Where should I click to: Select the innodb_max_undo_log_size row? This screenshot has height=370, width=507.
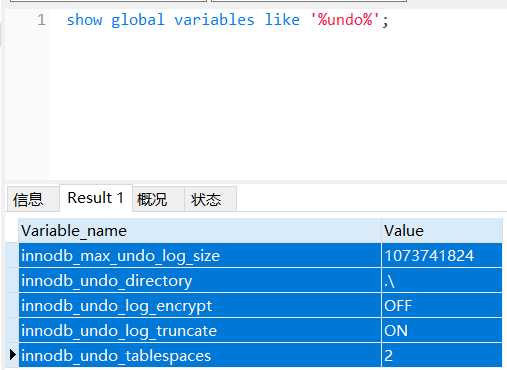pos(260,256)
